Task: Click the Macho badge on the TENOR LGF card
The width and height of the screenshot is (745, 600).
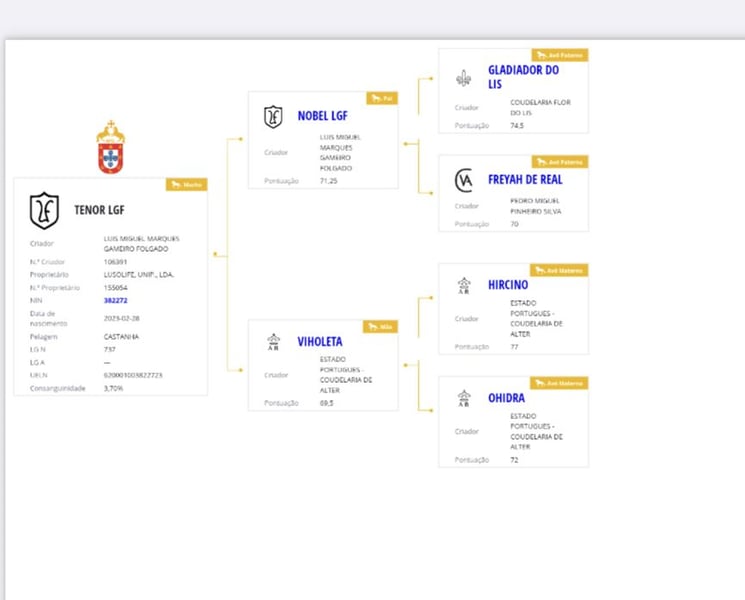Action: point(186,185)
